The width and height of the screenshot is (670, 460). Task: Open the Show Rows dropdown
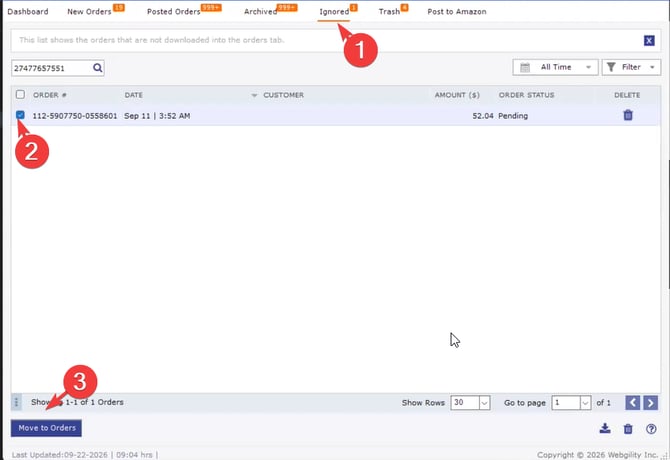click(x=470, y=403)
